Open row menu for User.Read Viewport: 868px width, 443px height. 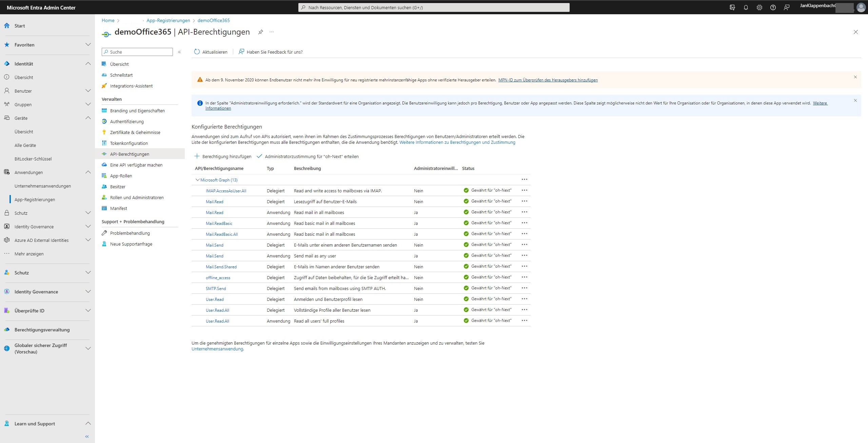tap(525, 299)
